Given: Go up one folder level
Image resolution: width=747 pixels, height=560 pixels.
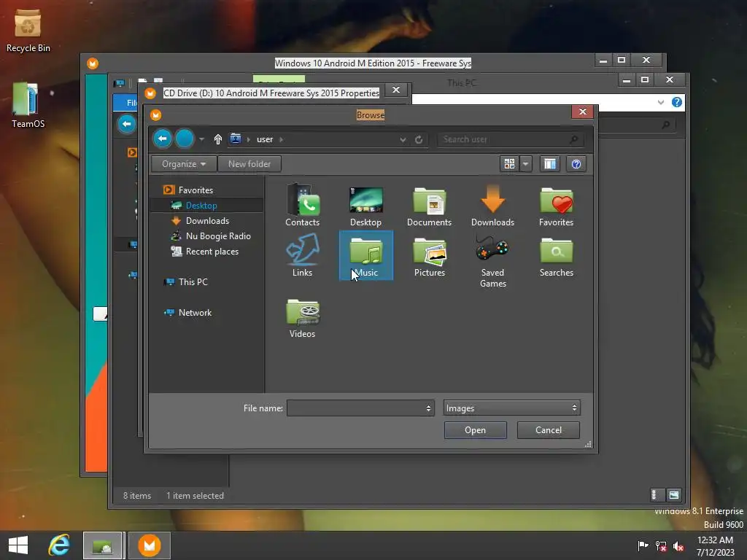Looking at the screenshot, I should pyautogui.click(x=217, y=139).
